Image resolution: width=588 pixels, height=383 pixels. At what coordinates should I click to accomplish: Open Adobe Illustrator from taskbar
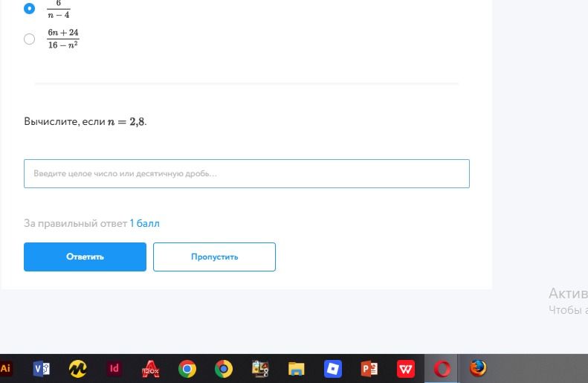click(4, 368)
